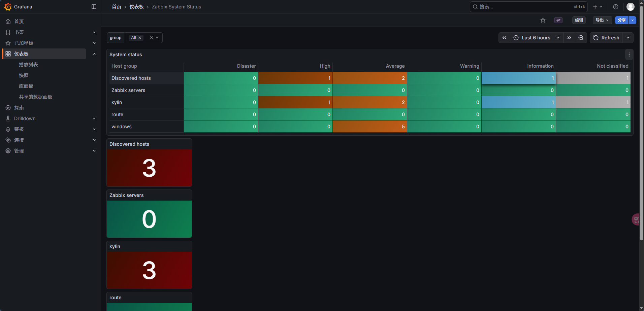
Task: Click the Zabbix servers table row label
Action: 128,90
